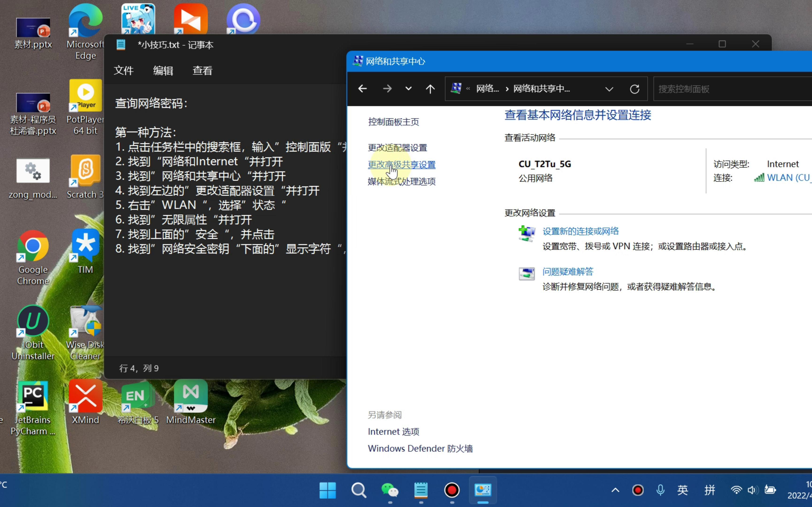Launch Scratch 3 desktop shortcut
This screenshot has height=507, width=812.
[x=85, y=177]
